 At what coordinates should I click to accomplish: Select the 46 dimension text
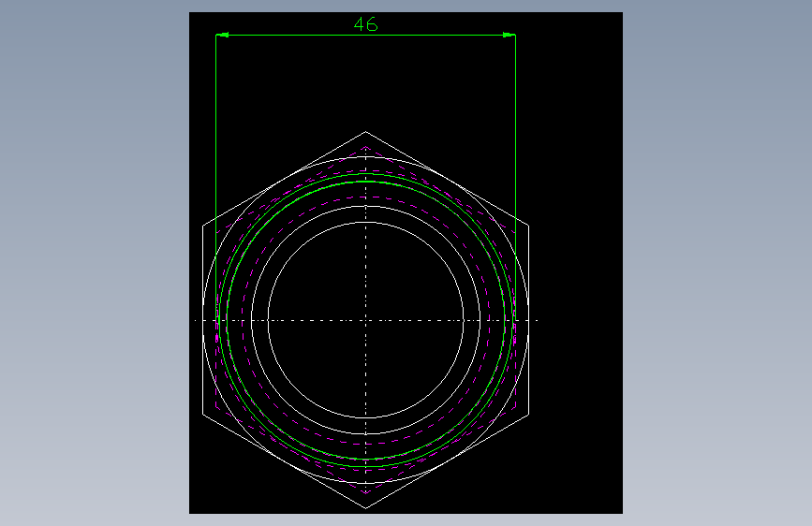coord(365,24)
